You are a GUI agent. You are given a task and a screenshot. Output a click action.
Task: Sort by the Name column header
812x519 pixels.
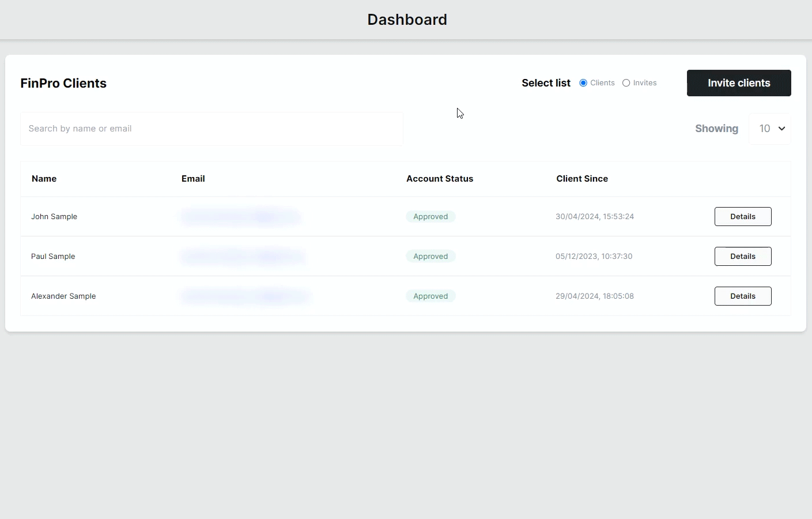click(x=44, y=179)
